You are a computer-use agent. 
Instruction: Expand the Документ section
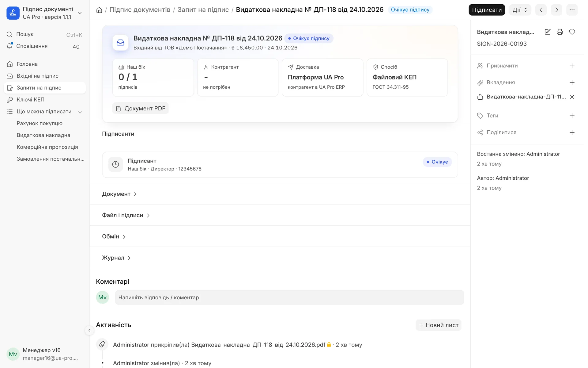click(119, 194)
